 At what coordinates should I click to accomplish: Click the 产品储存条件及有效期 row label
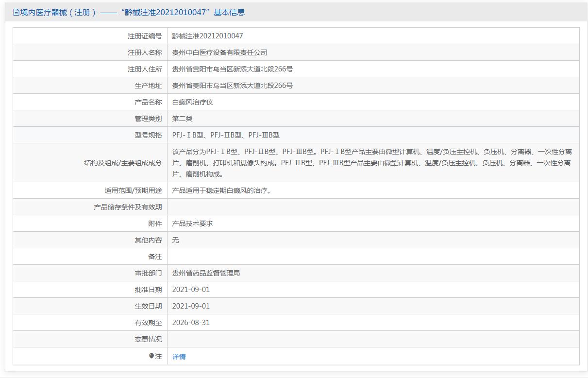pos(128,207)
